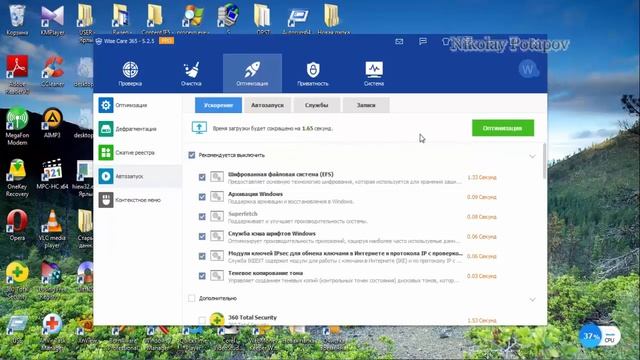
Task: Open the Очистка broom icon
Action: pyautogui.click(x=191, y=70)
